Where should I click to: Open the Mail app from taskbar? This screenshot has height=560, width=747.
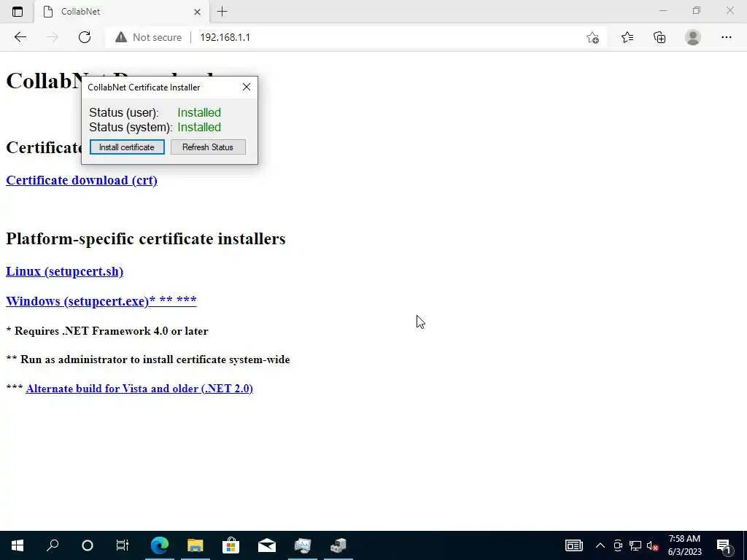267,545
